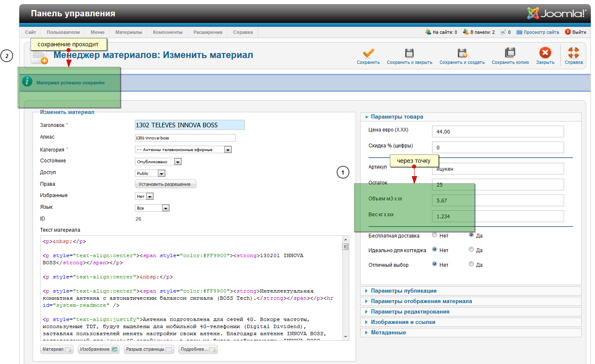This screenshot has width=595, height=364.
Task: Open the Компоненты menu
Action: [x=168, y=32]
